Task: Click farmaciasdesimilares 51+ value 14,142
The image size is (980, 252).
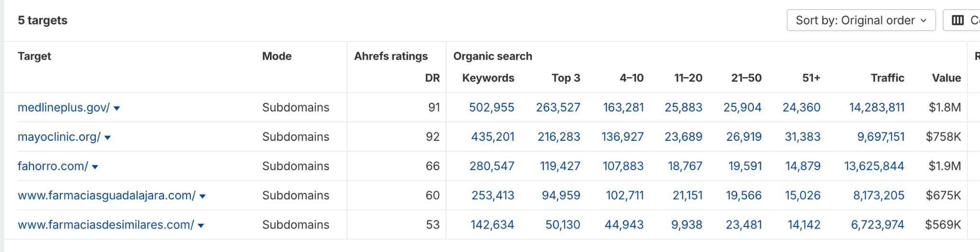Action: click(803, 224)
